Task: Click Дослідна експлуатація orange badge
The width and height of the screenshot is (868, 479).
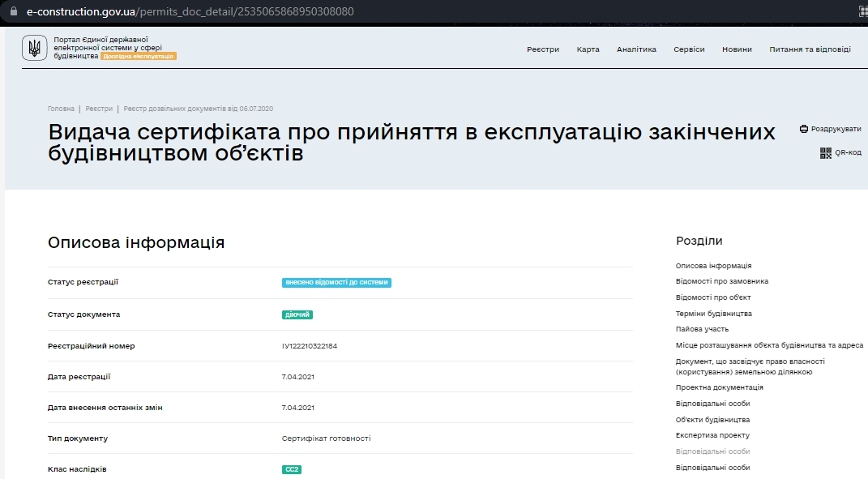Action: click(x=139, y=56)
